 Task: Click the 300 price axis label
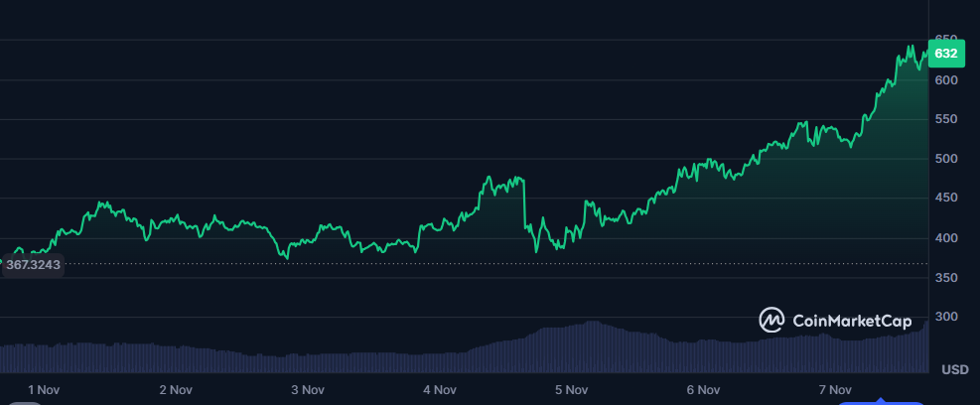click(x=945, y=317)
